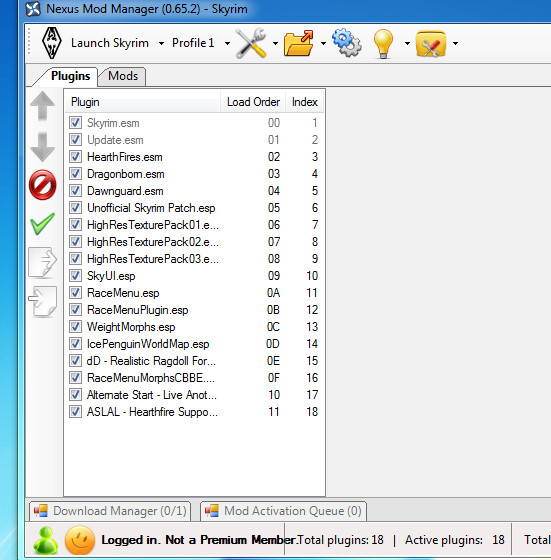Viewport: 551px width, 560px height.
Task: Click the Skyrim logo launch icon
Action: (x=52, y=43)
